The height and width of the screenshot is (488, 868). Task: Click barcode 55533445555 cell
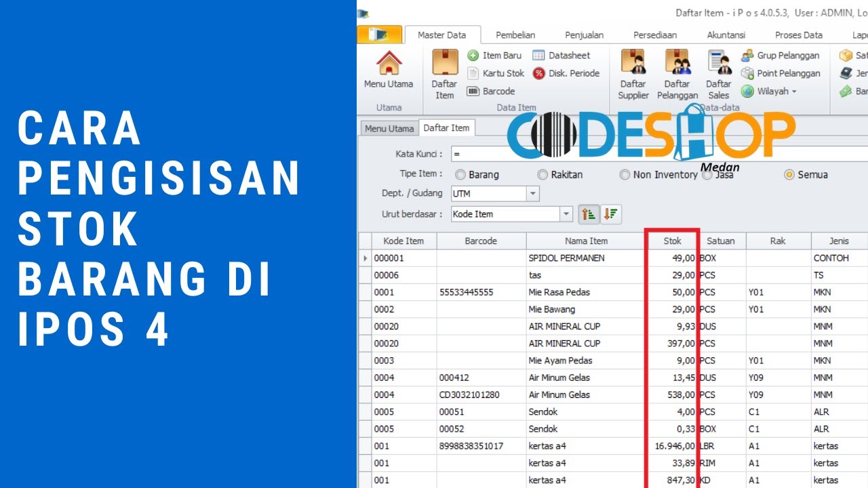pyautogui.click(x=481, y=292)
